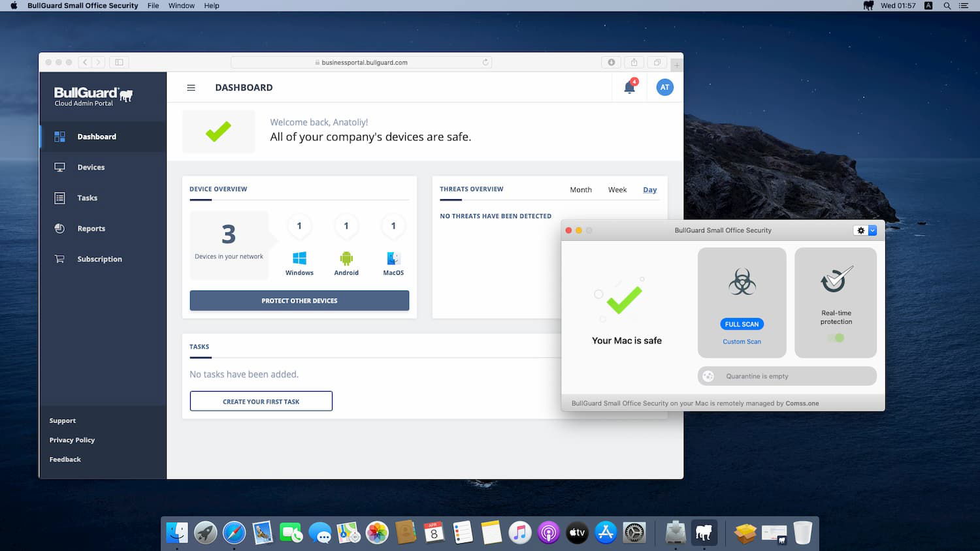
Task: Open the File menu
Action: 154,6
